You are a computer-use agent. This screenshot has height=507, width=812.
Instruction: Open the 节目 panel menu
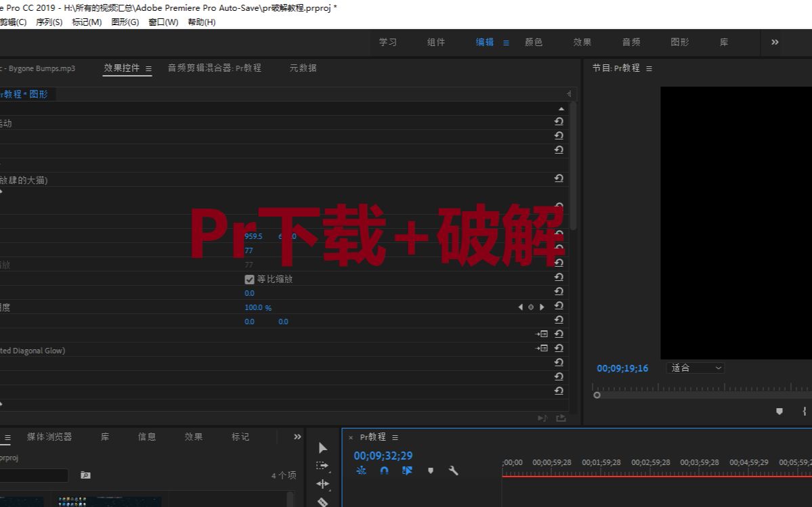tap(648, 68)
